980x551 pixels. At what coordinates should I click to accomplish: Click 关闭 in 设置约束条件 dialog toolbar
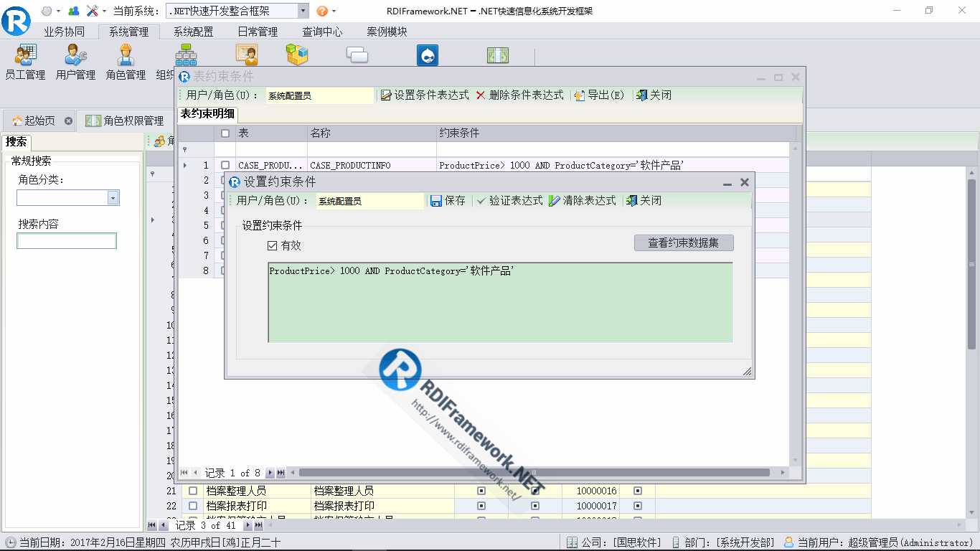coord(644,201)
